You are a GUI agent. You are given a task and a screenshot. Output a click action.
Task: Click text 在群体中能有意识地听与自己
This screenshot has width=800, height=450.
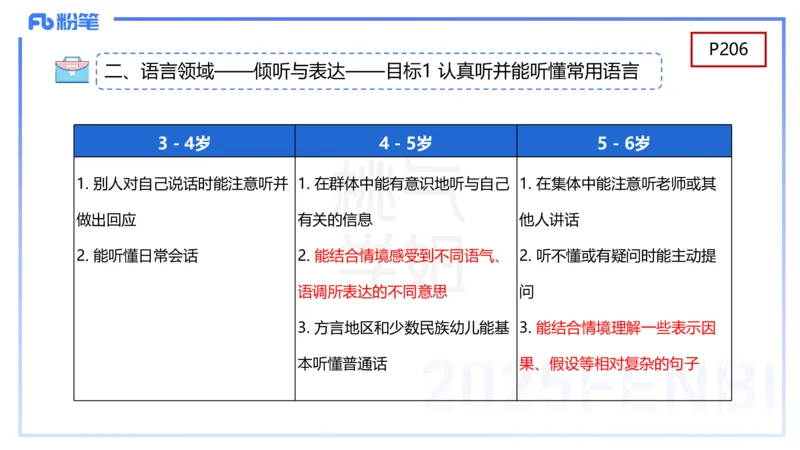pyautogui.click(x=412, y=184)
